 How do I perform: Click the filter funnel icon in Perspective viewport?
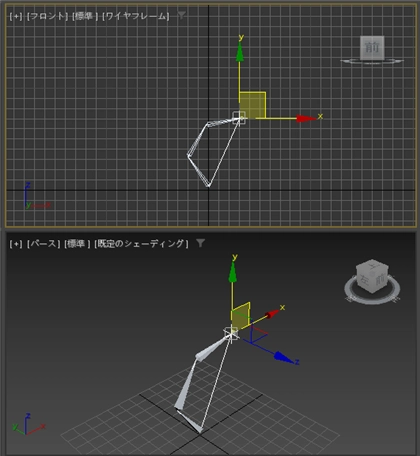point(200,243)
